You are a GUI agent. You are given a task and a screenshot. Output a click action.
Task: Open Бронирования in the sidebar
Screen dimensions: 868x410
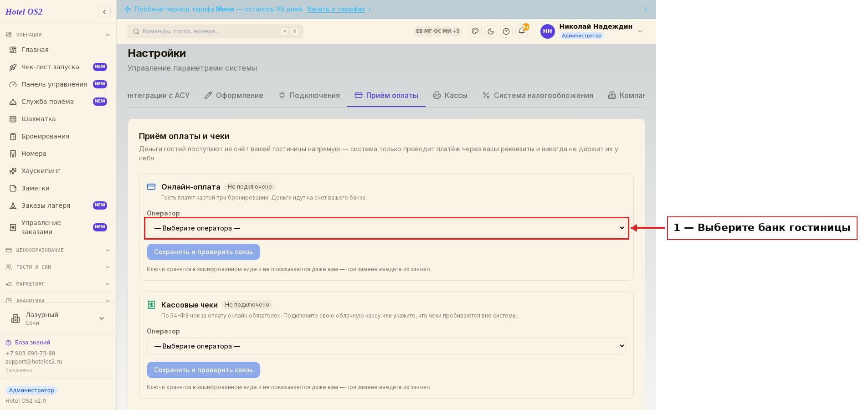point(58,136)
